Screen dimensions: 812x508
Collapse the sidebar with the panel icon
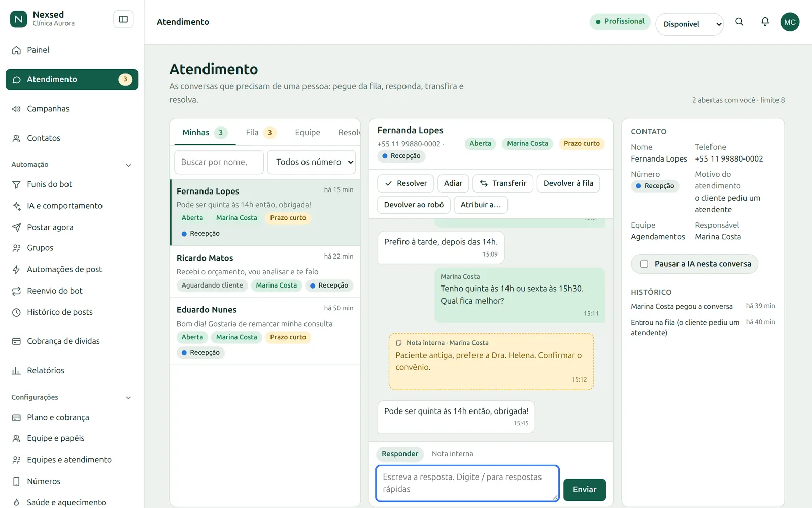pos(123,19)
